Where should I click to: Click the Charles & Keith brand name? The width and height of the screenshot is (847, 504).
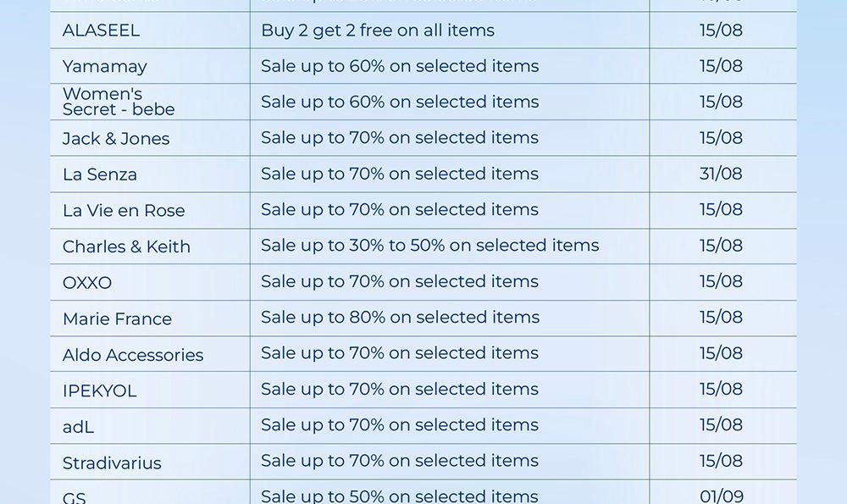point(126,246)
